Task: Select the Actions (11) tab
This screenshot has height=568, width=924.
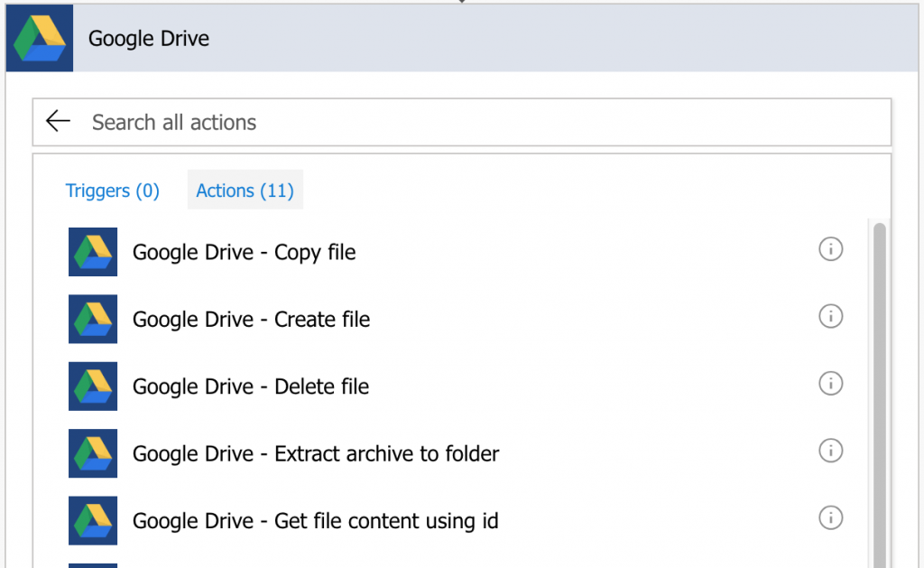Action: click(x=245, y=190)
